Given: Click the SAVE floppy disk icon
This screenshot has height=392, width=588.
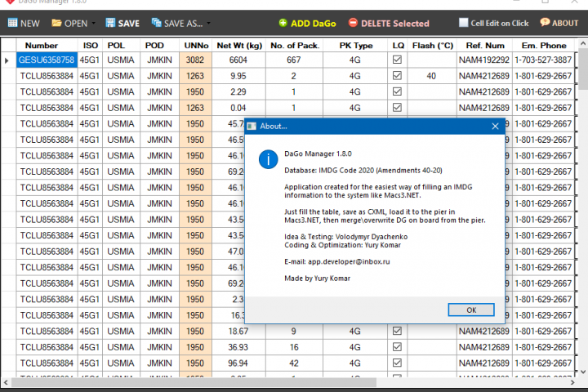Looking at the screenshot, I should click(x=110, y=23).
